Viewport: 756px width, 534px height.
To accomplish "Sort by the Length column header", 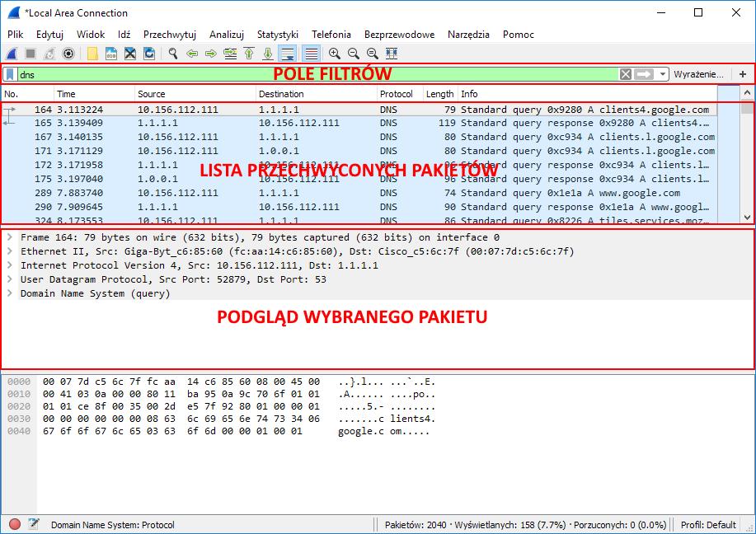I will click(x=439, y=94).
